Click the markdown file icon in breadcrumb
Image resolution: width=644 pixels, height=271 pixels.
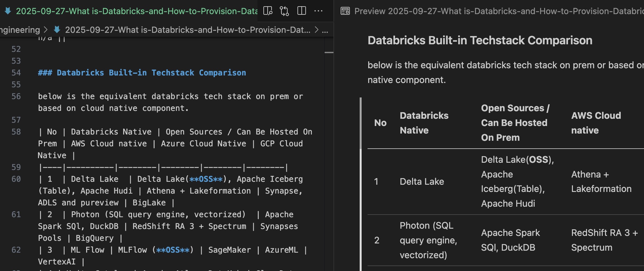coord(57,30)
